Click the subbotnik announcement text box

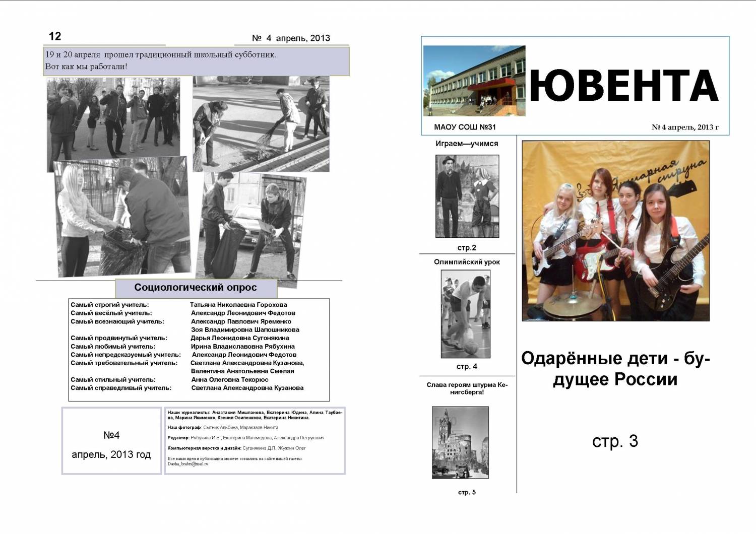[197, 61]
